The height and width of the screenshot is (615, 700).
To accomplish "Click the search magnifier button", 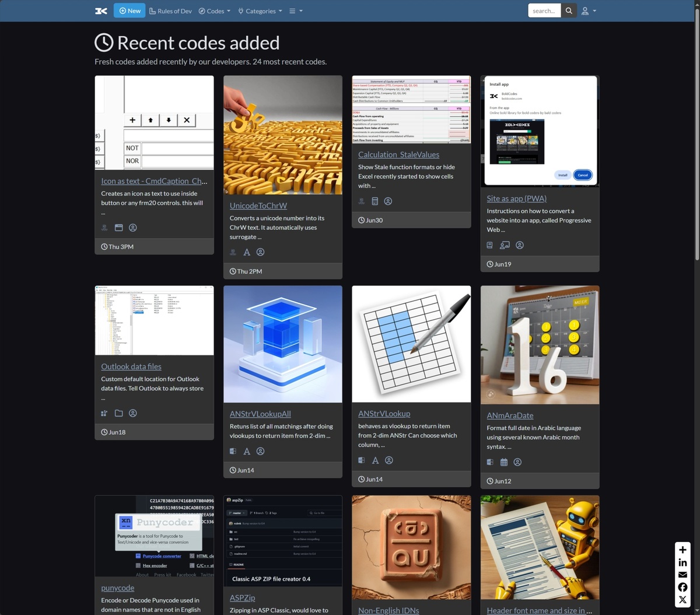I will [569, 11].
